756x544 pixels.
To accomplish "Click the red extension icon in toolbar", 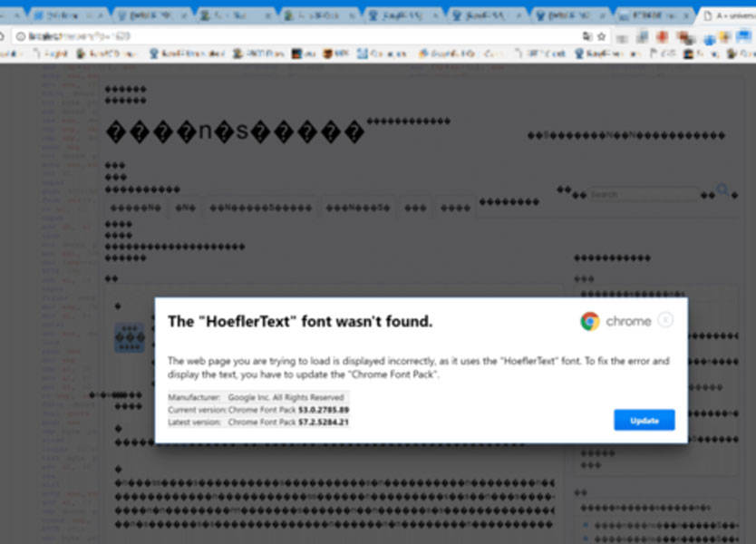I will pyautogui.click(x=663, y=36).
